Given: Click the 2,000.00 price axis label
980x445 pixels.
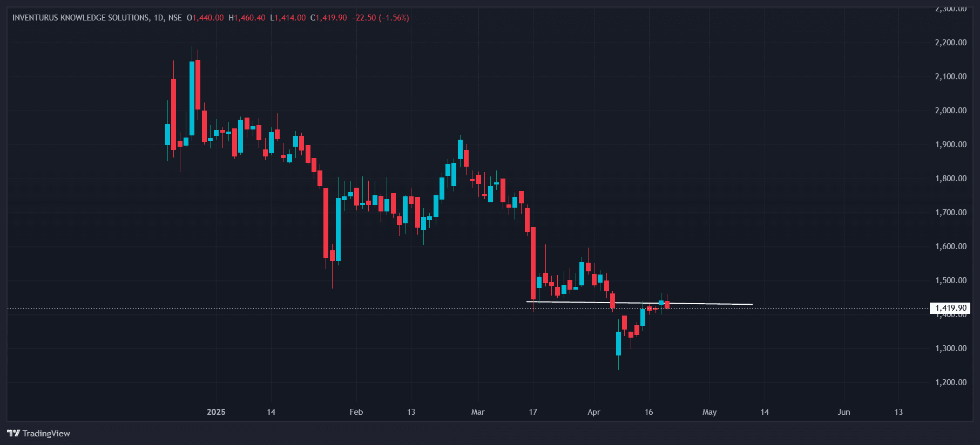Looking at the screenshot, I should (x=951, y=111).
